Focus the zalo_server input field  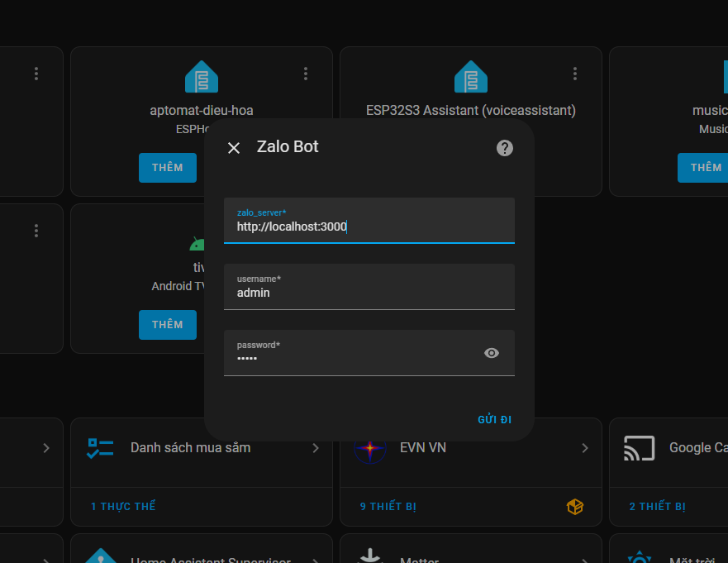coord(369,221)
